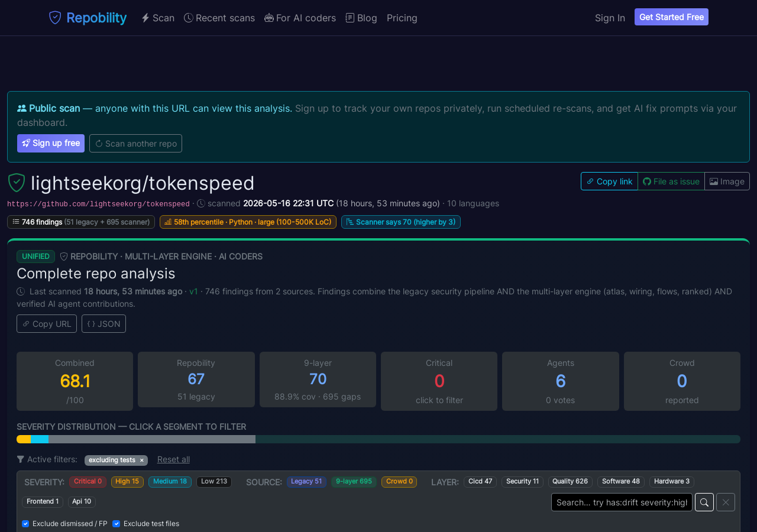Filter by yellow High severity segment
This screenshot has width=757, height=532.
tap(24, 439)
